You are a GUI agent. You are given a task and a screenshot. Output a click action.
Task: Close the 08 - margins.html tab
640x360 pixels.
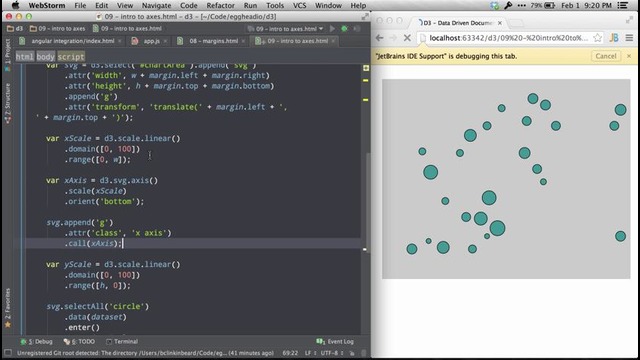coord(243,41)
